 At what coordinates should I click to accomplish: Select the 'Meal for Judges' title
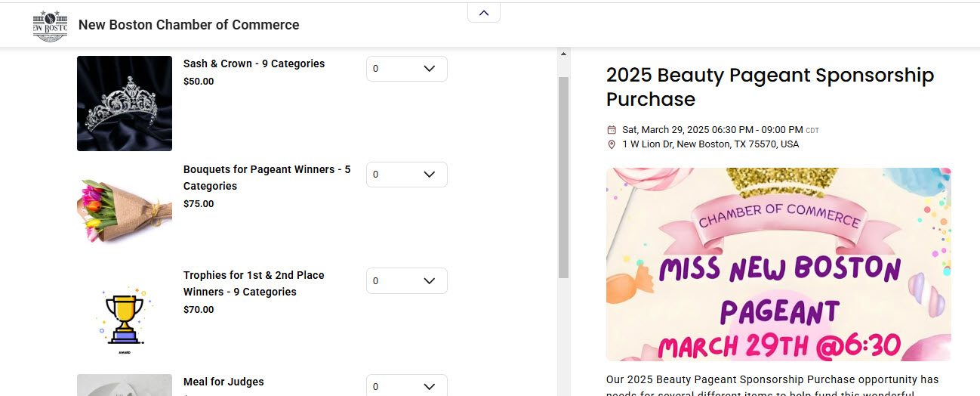(x=223, y=382)
